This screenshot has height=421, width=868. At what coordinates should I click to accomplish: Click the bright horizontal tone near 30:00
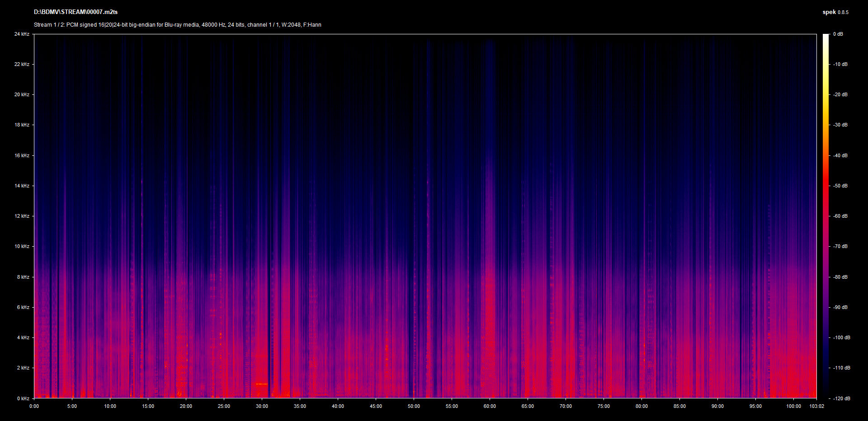[261, 384]
